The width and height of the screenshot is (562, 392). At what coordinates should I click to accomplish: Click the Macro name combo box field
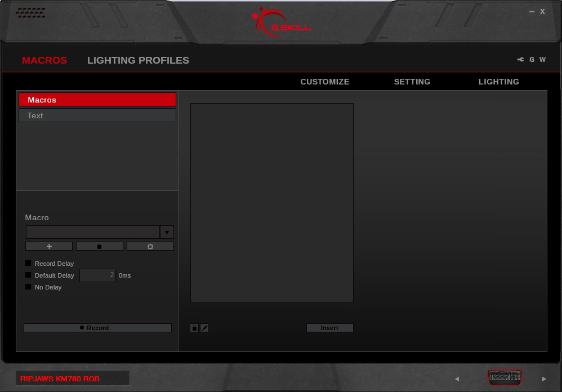click(x=93, y=232)
